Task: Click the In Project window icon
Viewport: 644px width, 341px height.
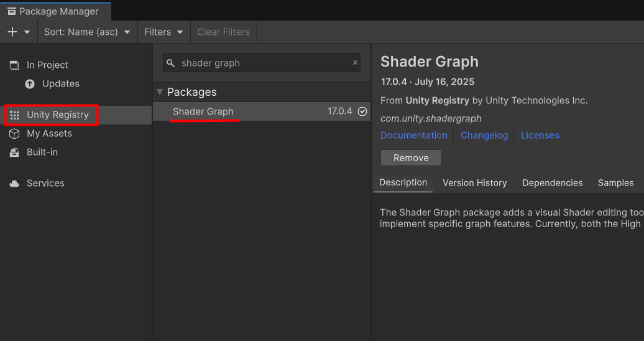Action: click(x=14, y=65)
